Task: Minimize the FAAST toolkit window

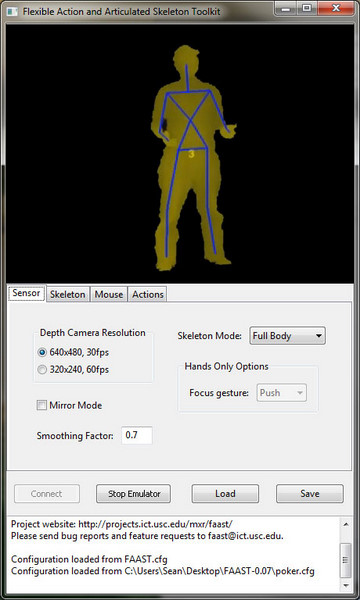Action: coord(286,8)
